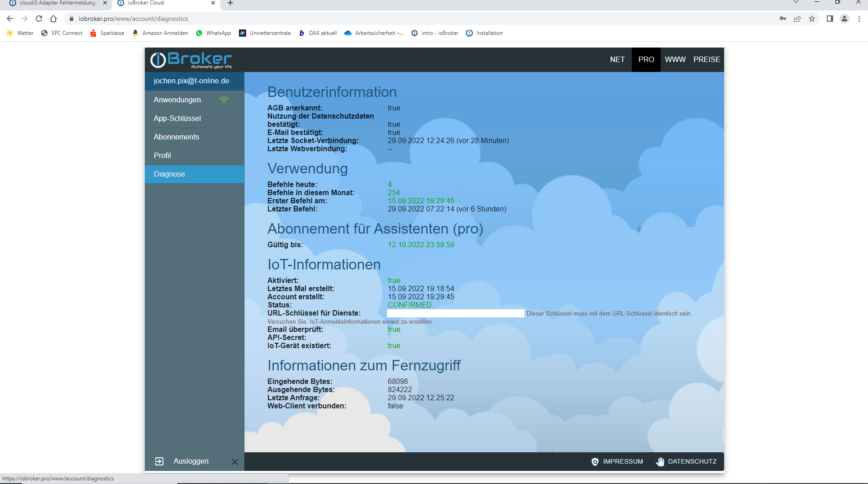Open the PREISE header link
Viewport: 868px width, 484px height.
click(x=707, y=60)
